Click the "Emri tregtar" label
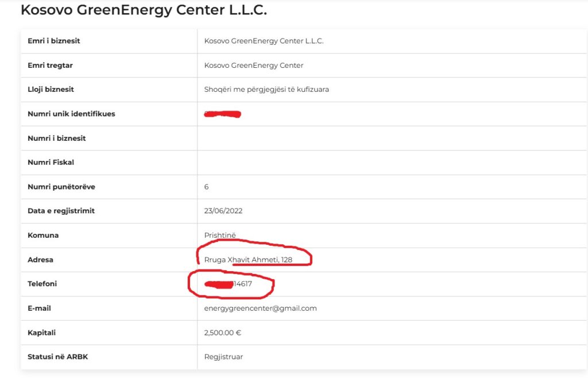The width and height of the screenshot is (588, 378). pos(50,65)
